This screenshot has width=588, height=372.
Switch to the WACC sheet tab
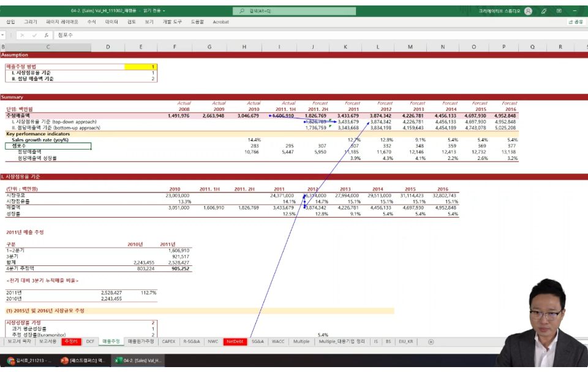278,341
